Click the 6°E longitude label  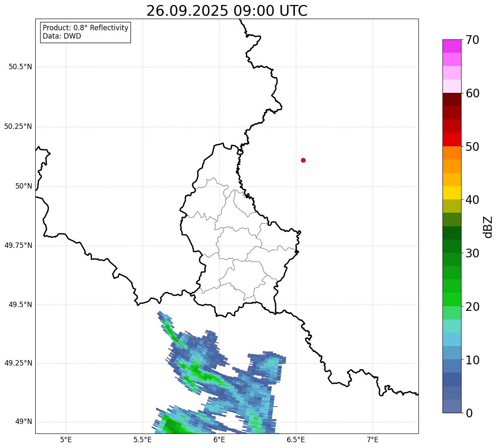[x=219, y=440]
